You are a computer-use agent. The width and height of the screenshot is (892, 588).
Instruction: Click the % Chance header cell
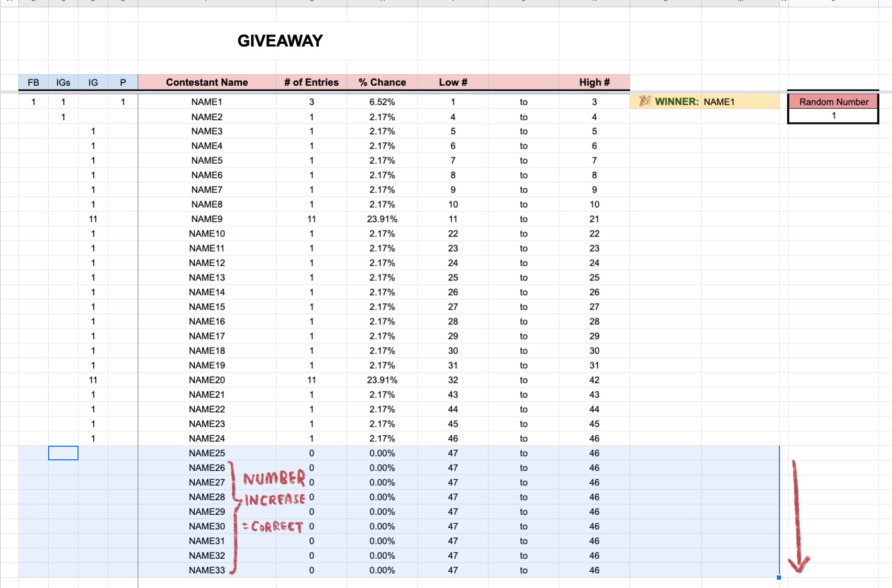pos(382,82)
